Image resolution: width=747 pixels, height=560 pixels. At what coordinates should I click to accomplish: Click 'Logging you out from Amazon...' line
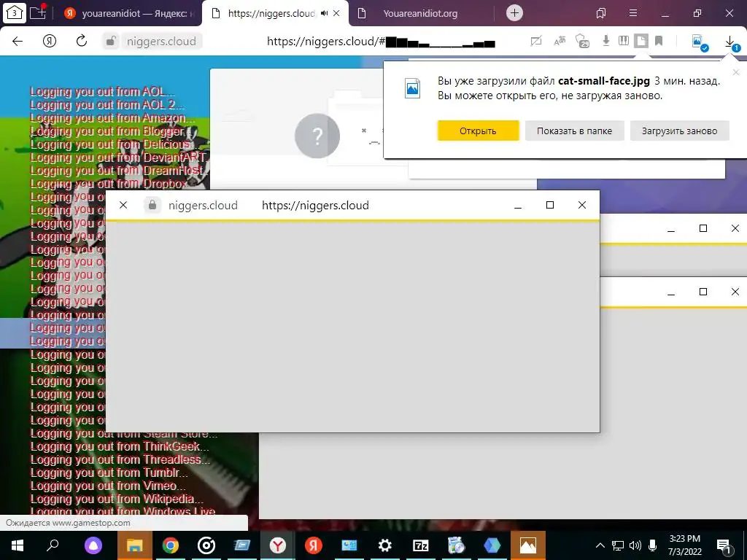coord(112,117)
